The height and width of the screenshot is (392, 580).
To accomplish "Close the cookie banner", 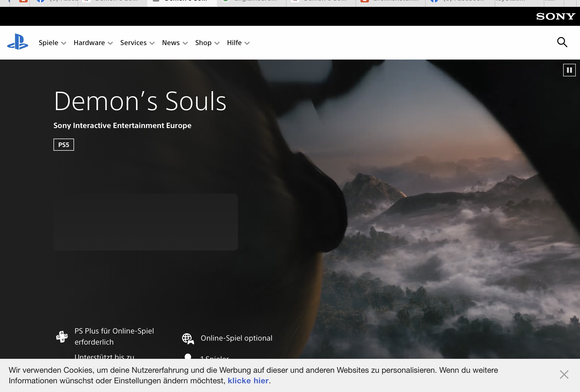I will coord(564,375).
